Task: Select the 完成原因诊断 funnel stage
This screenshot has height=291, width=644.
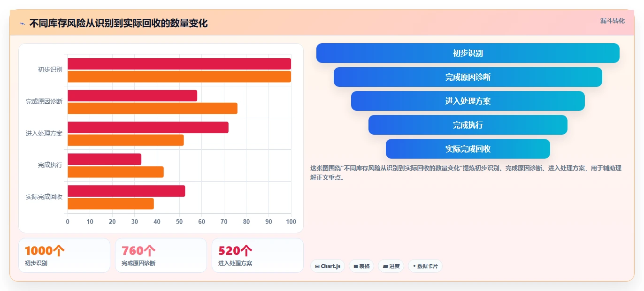Action: (x=468, y=77)
